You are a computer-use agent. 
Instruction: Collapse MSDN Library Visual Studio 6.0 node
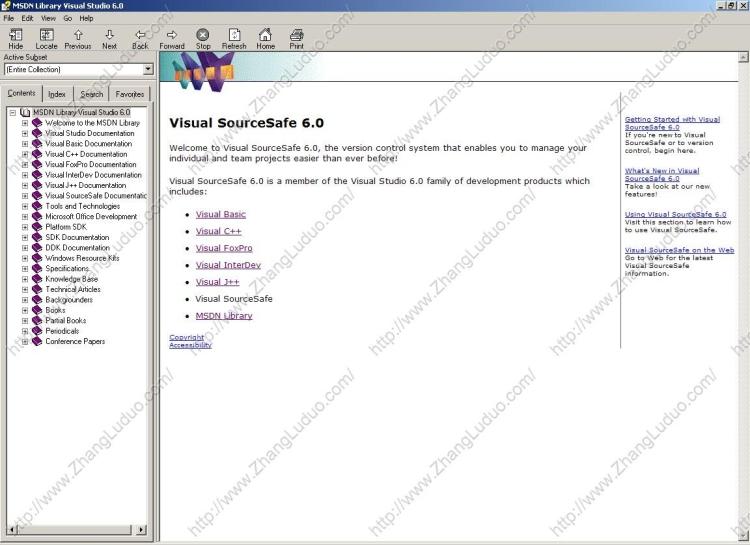point(13,113)
